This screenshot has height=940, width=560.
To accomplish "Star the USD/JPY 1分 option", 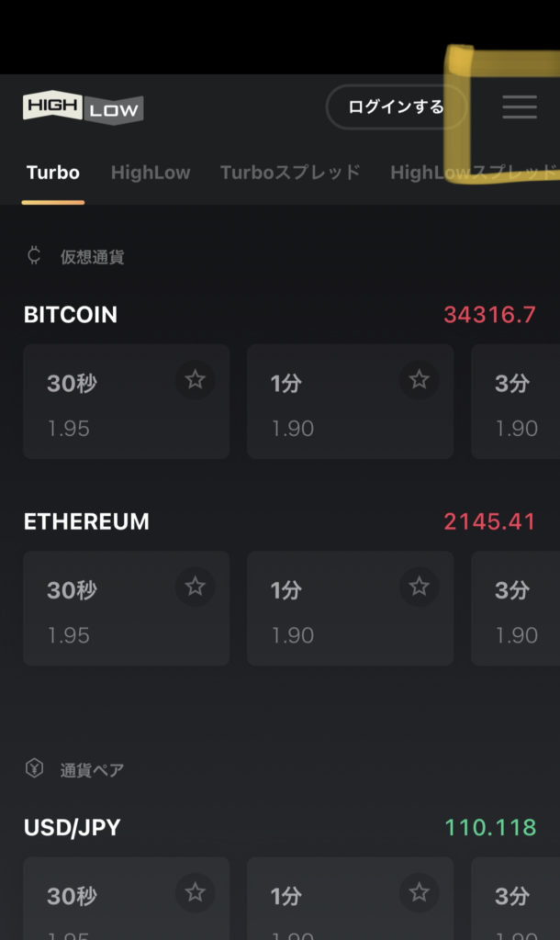I will click(x=420, y=892).
